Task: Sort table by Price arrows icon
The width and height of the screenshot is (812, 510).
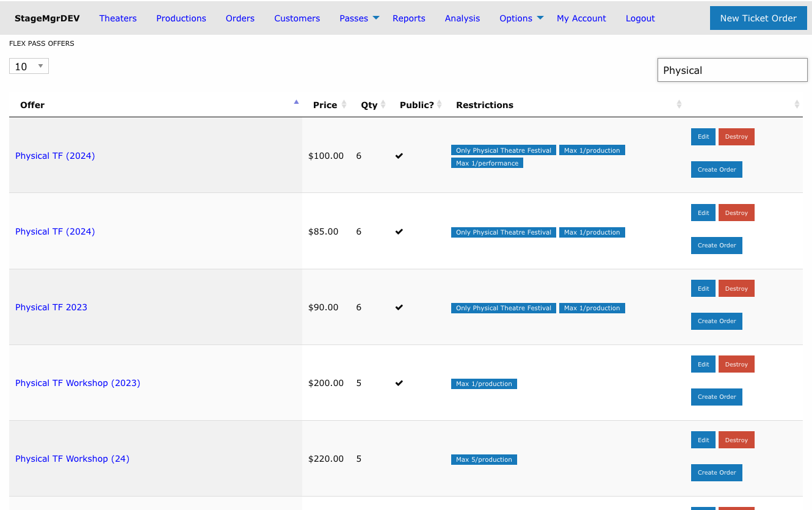Action: coord(344,104)
